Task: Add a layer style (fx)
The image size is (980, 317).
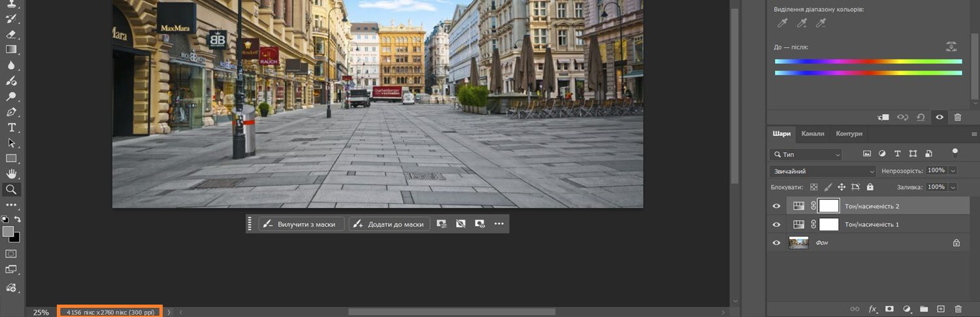Action: [872, 309]
